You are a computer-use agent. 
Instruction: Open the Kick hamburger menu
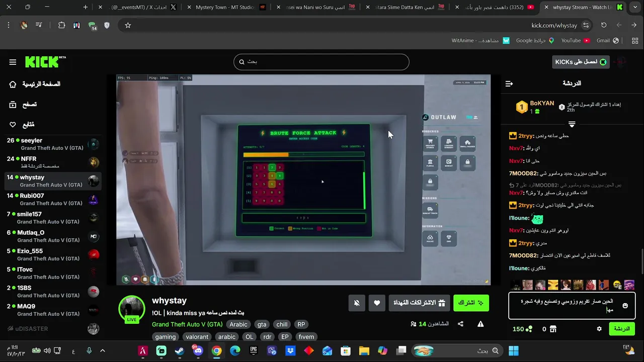pos(13,62)
